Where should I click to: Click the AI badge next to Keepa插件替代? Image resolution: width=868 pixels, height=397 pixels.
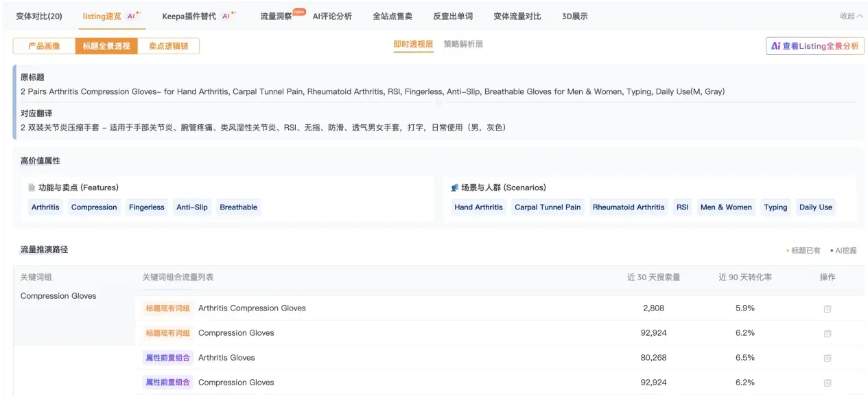click(x=228, y=14)
